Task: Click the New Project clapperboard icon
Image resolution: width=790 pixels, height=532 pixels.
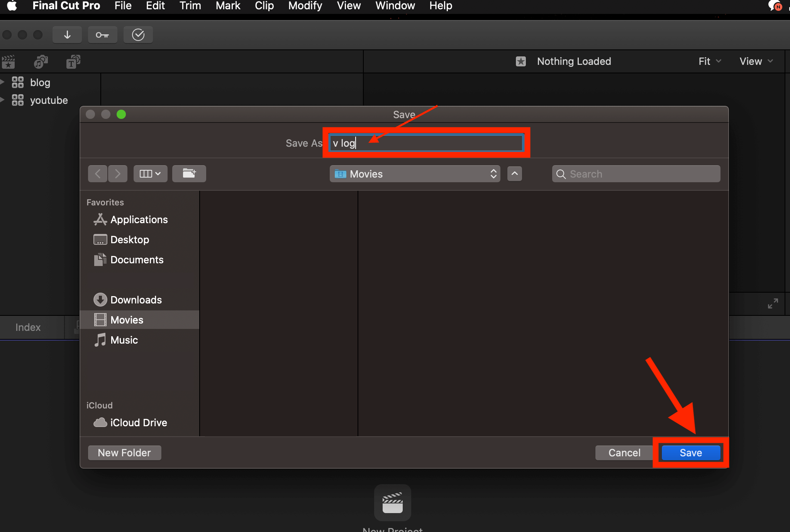Action: point(392,503)
